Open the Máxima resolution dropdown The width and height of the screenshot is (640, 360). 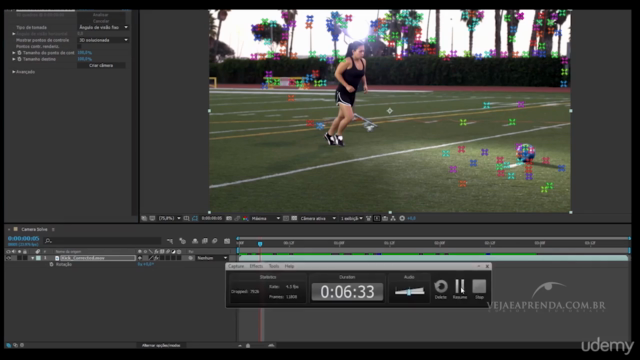[x=265, y=218]
